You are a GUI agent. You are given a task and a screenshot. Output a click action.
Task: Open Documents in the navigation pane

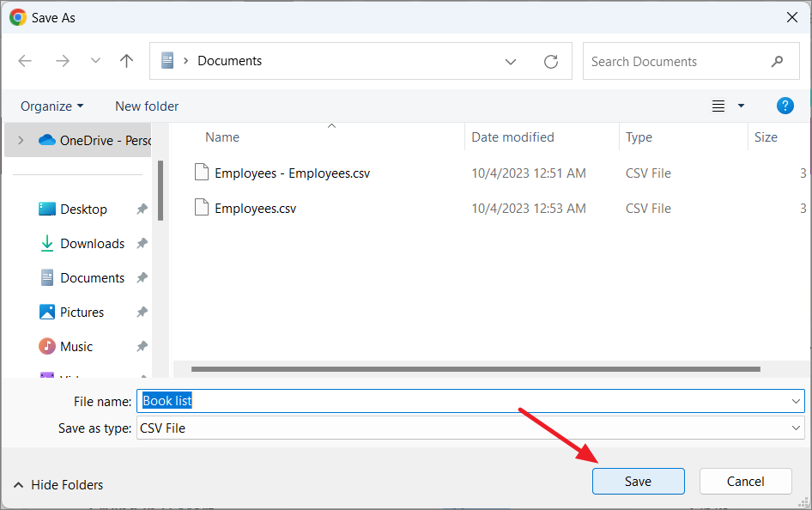point(92,278)
